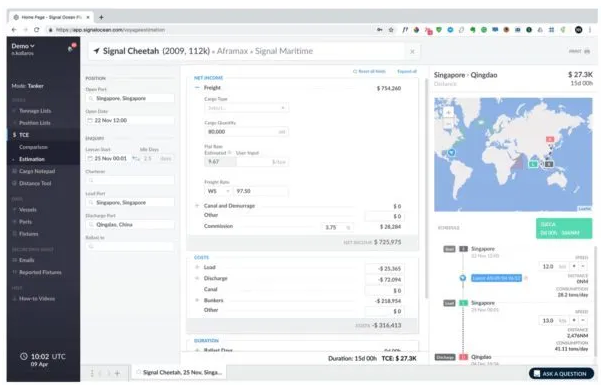Clear vessel search with X button
601x385 pixels.
pyautogui.click(x=412, y=51)
